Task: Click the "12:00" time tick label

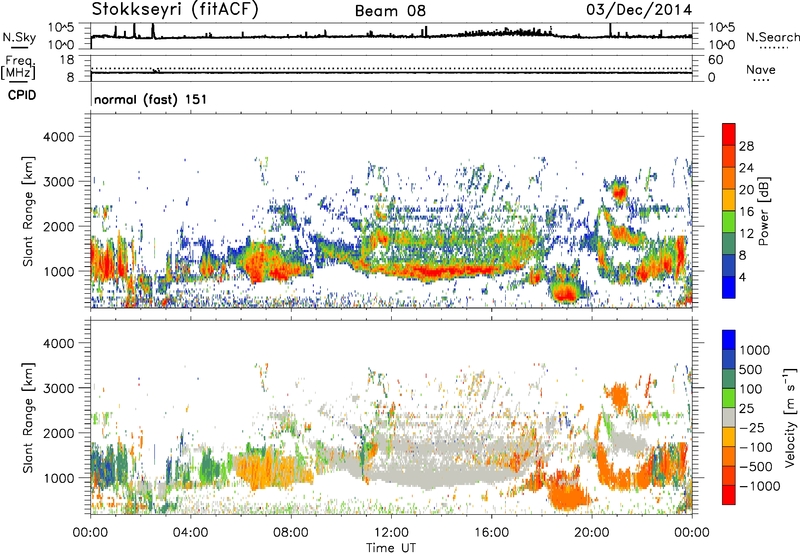Action: pos(391,533)
